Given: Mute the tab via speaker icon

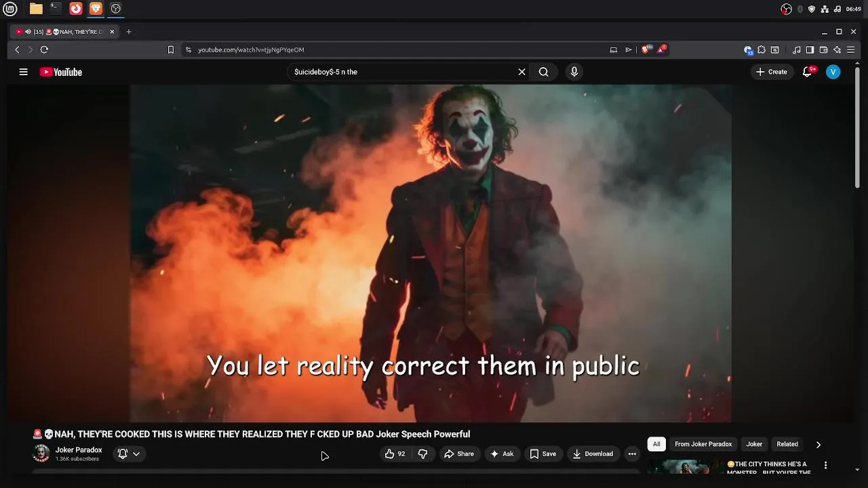Looking at the screenshot, I should [x=28, y=32].
